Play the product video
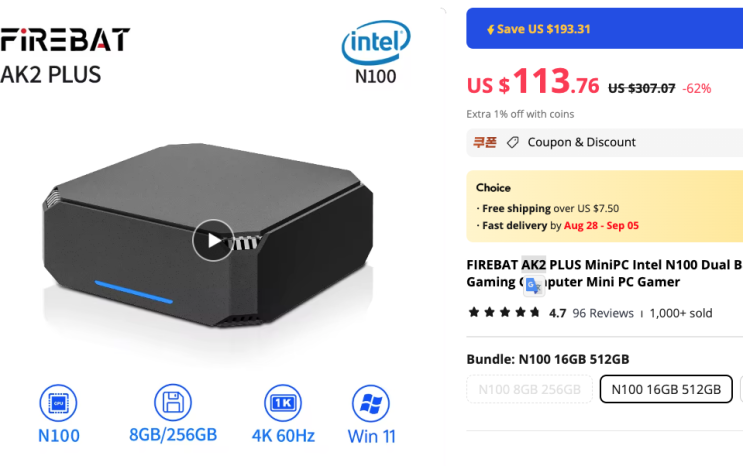The width and height of the screenshot is (743, 466). click(213, 240)
